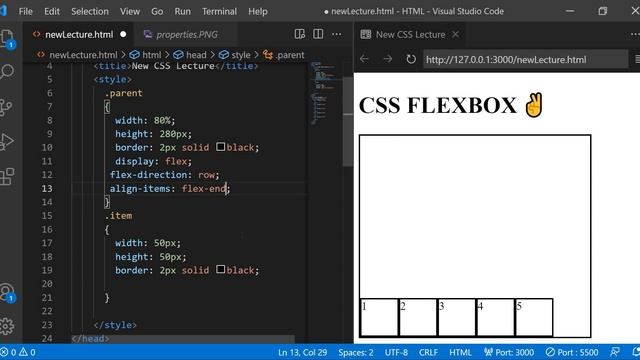Click the black color swatch on line 10
640x360 pixels.
(220, 147)
